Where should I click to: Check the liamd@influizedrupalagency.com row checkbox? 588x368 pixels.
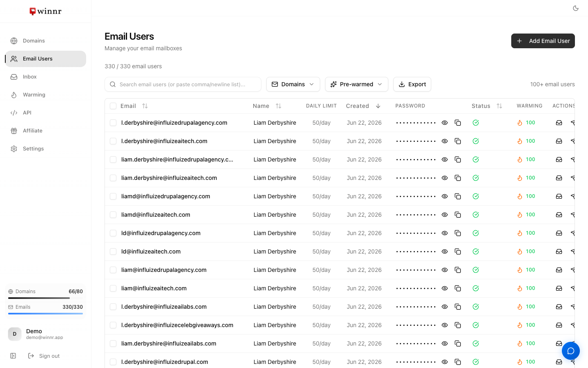pos(113,196)
